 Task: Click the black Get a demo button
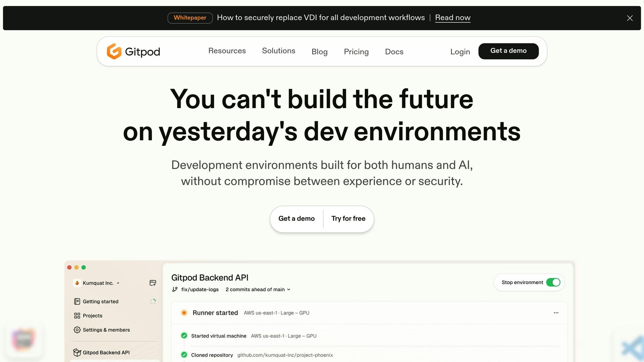(508, 51)
